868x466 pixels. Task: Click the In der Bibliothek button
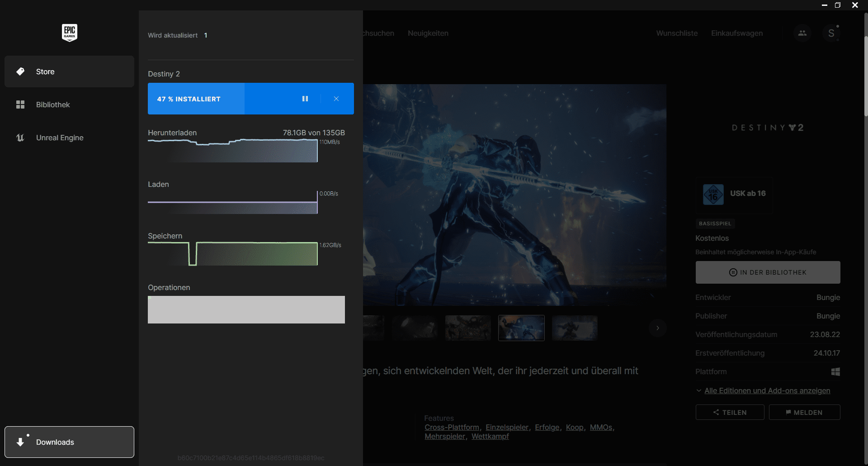click(x=768, y=272)
